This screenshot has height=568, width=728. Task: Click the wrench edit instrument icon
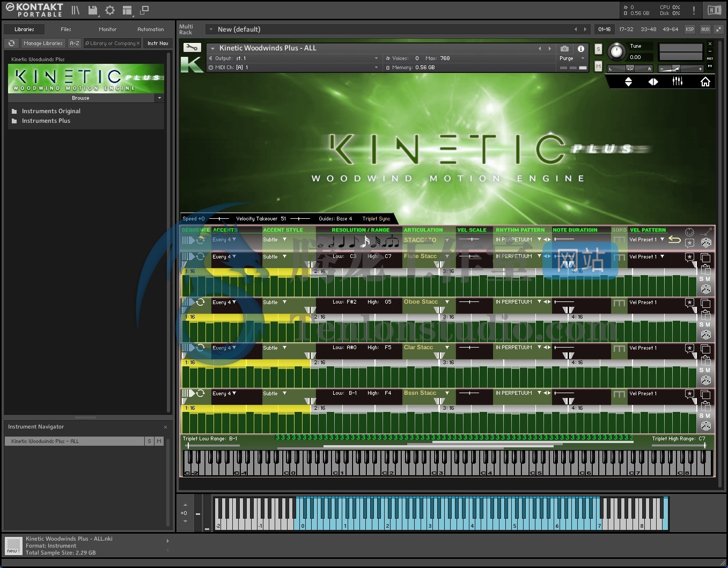[x=192, y=48]
